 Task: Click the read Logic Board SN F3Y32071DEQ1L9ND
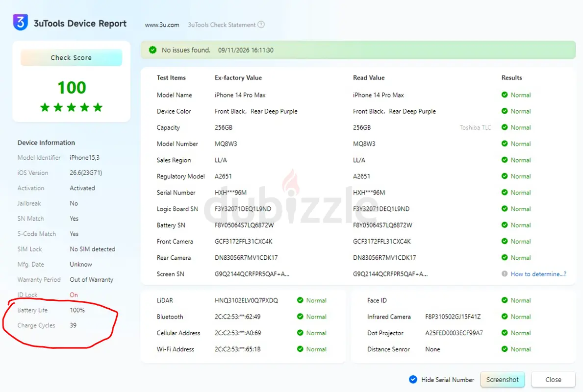click(381, 209)
